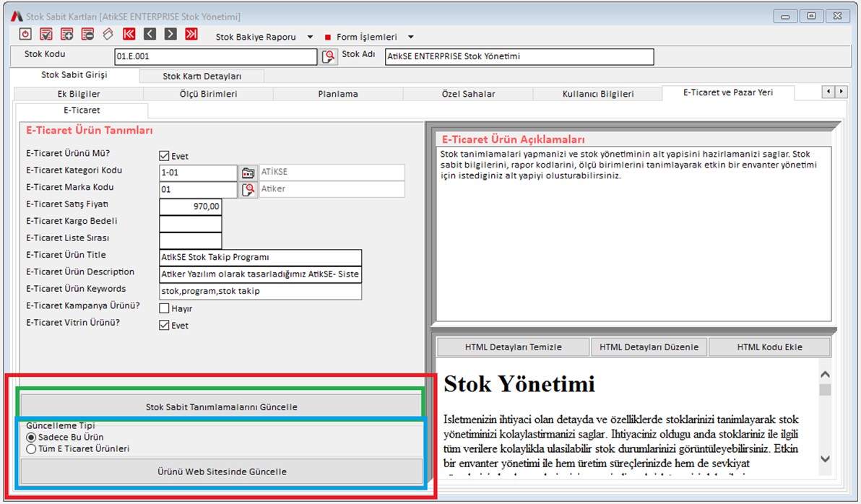Switch to the Ölçü Birimleri tab
The width and height of the screenshot is (861, 504).
point(208,94)
